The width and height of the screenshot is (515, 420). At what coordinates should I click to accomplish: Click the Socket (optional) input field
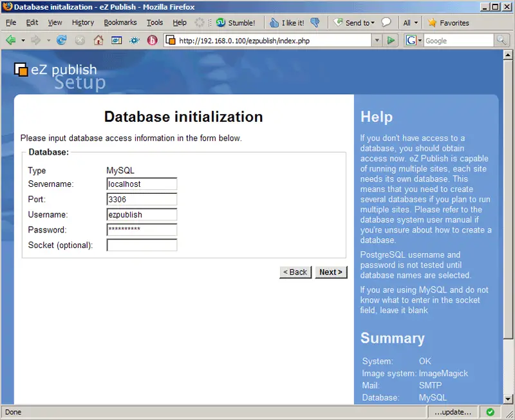coord(142,245)
